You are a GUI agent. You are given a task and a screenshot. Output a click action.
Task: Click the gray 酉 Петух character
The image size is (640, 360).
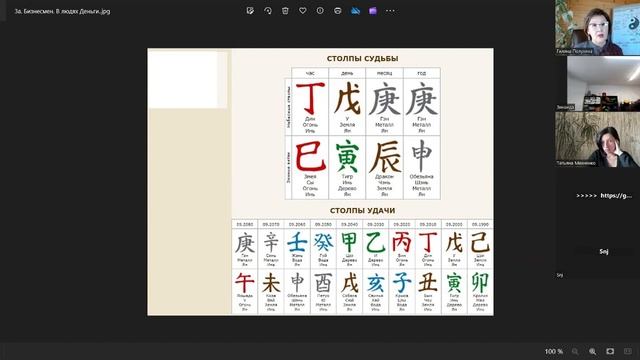pos(323,282)
